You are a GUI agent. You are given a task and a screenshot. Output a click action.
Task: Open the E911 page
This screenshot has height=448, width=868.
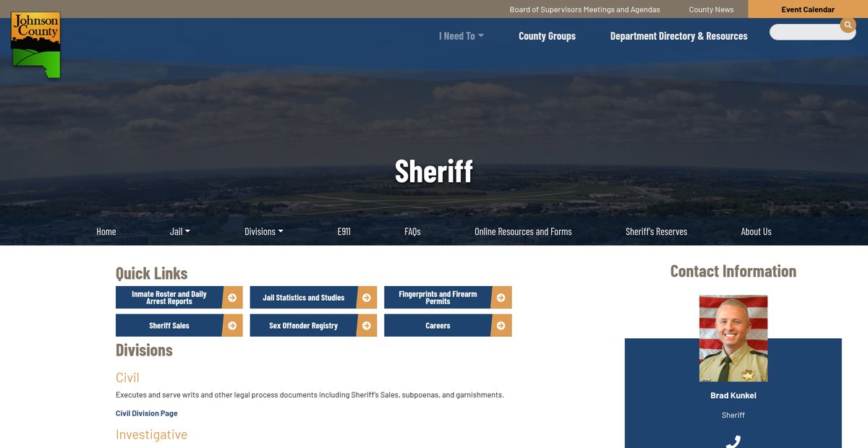pyautogui.click(x=344, y=232)
